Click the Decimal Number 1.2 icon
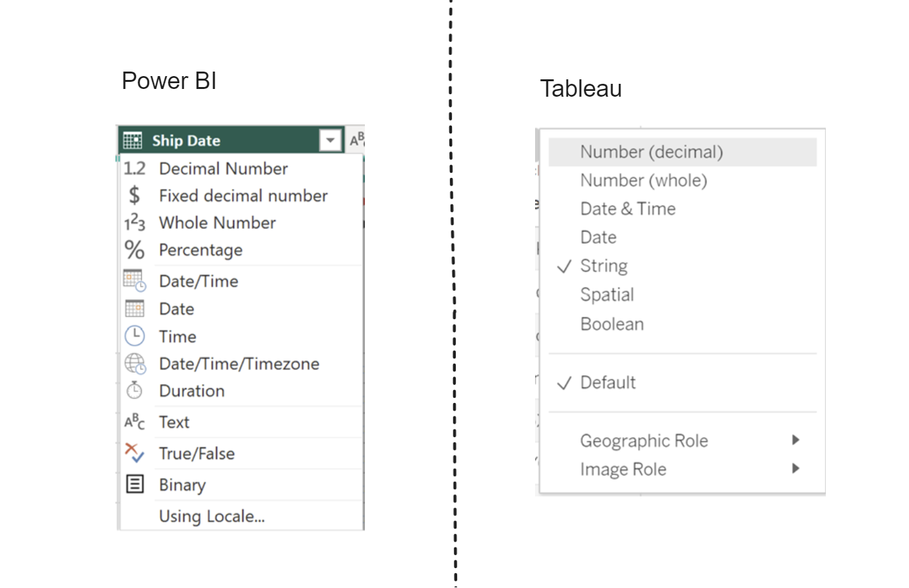 (135, 168)
